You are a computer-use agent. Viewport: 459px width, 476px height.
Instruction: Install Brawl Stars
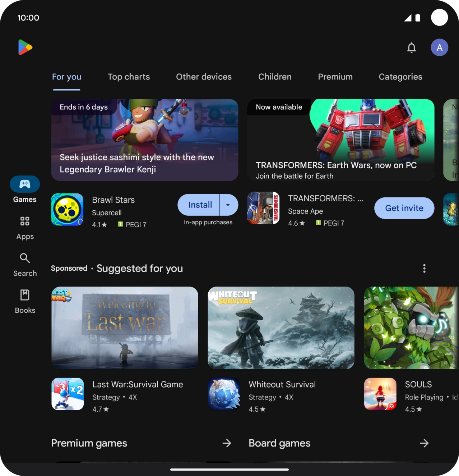[x=199, y=205]
